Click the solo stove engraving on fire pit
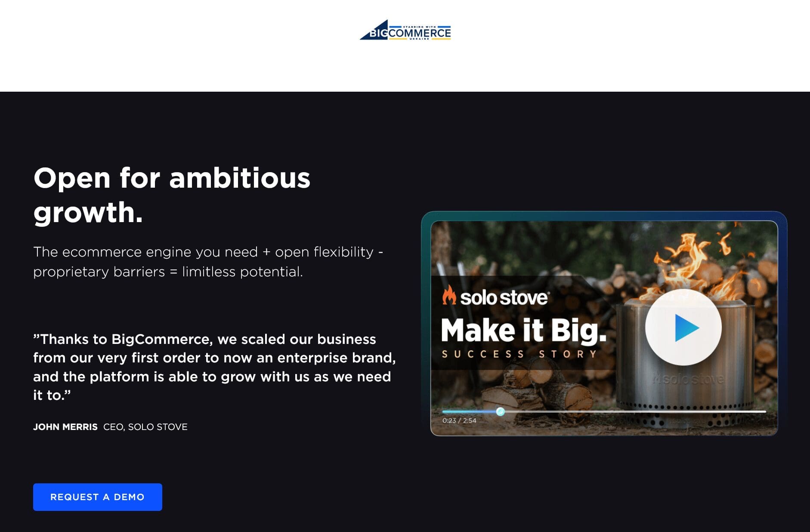Viewport: 810px width, 532px height. click(x=688, y=379)
